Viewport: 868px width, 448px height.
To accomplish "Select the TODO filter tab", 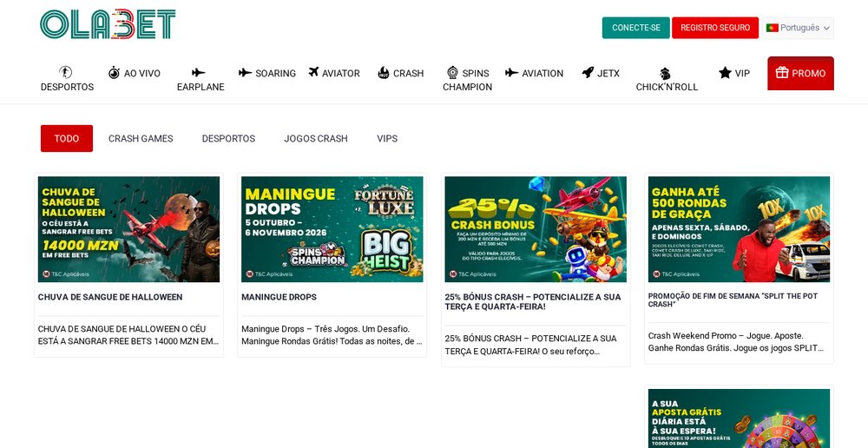I will [67, 138].
